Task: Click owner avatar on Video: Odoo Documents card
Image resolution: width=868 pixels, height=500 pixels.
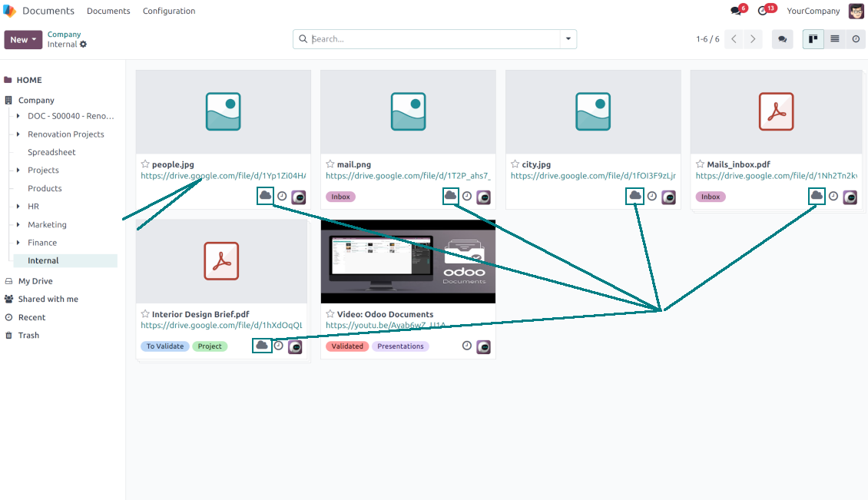Action: tap(484, 346)
